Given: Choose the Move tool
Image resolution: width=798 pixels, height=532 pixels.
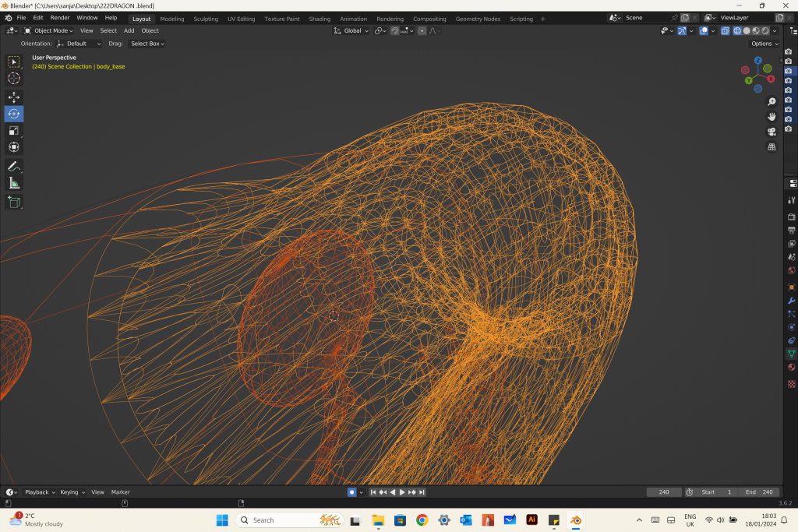Looking at the screenshot, I should tap(14, 97).
